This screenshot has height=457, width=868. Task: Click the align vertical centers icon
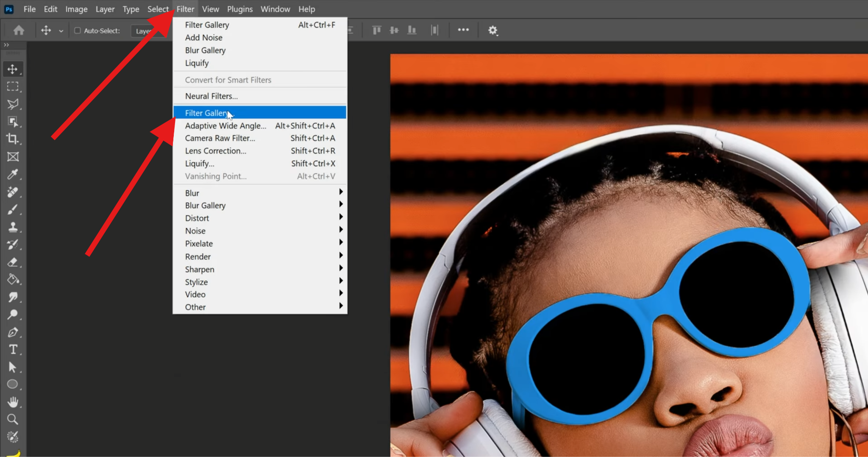click(x=394, y=30)
